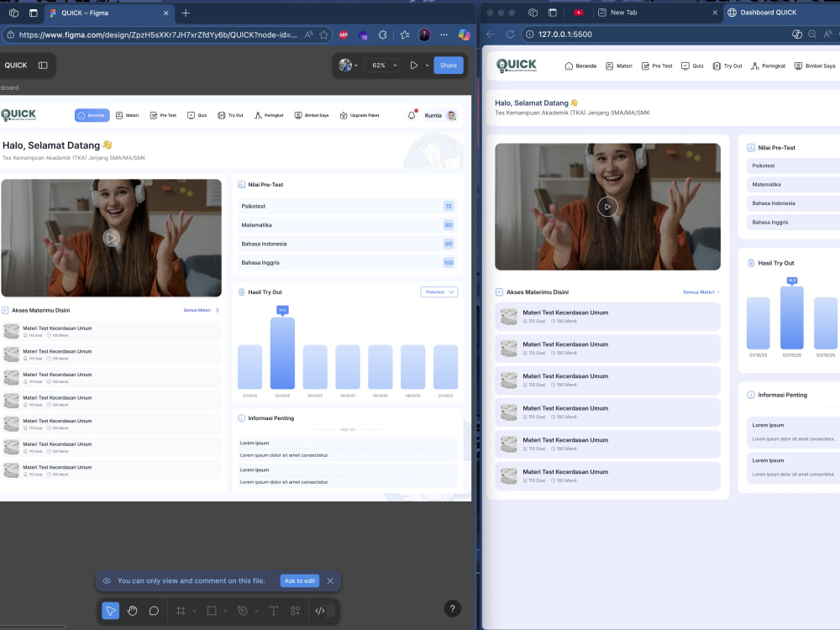The width and height of the screenshot is (840, 630).
Task: Select the Frame tool in Figma toolbar
Action: pyautogui.click(x=181, y=611)
